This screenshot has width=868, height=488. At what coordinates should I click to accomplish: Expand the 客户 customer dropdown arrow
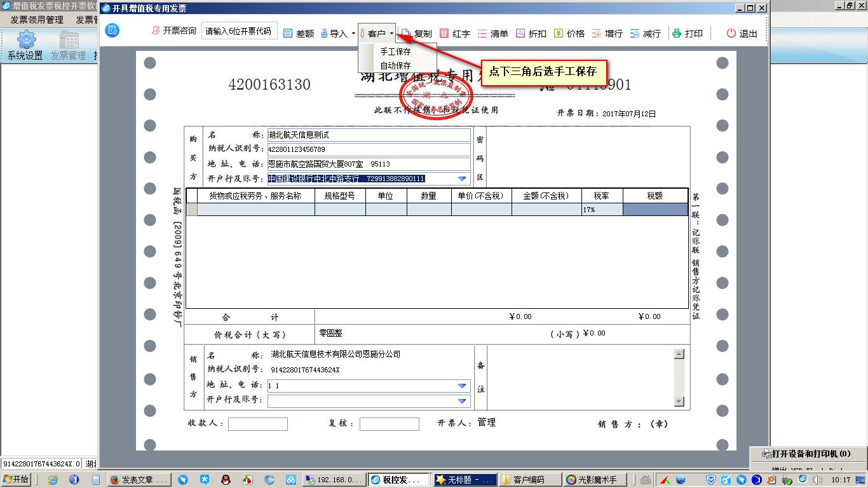(392, 33)
